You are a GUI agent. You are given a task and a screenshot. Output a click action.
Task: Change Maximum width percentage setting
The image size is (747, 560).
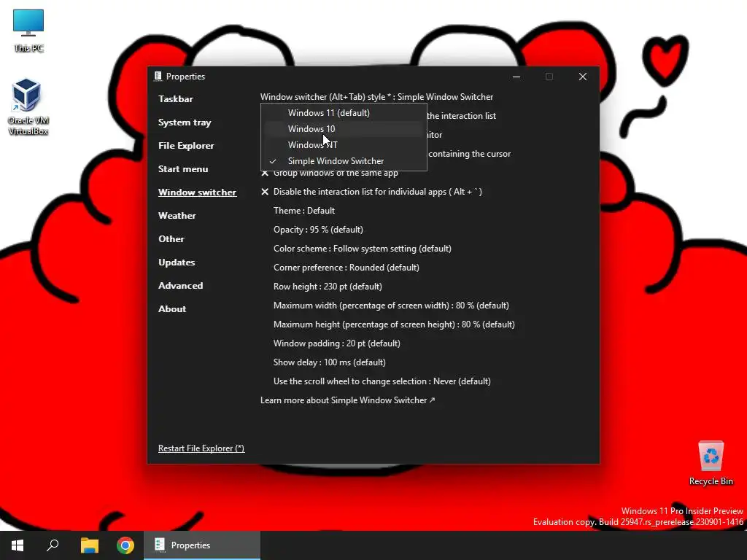391,306
